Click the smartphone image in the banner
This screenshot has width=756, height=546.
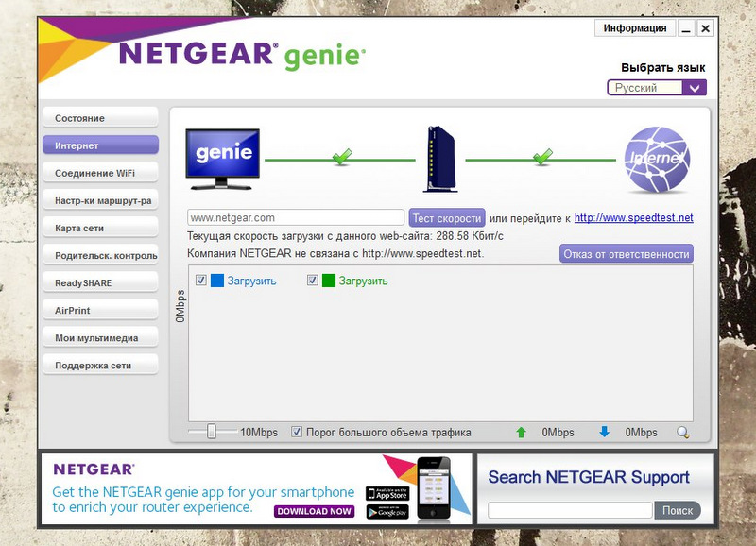(434, 488)
